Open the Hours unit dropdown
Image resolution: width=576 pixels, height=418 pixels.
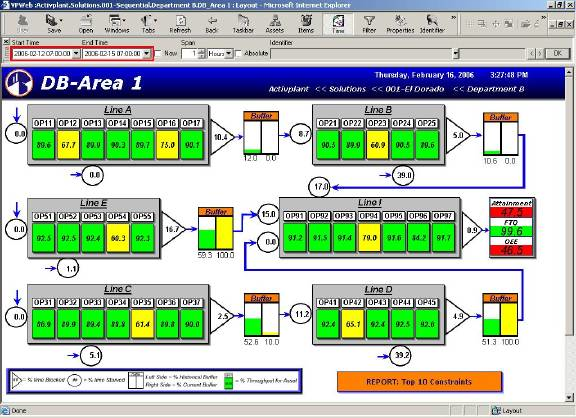click(x=228, y=54)
